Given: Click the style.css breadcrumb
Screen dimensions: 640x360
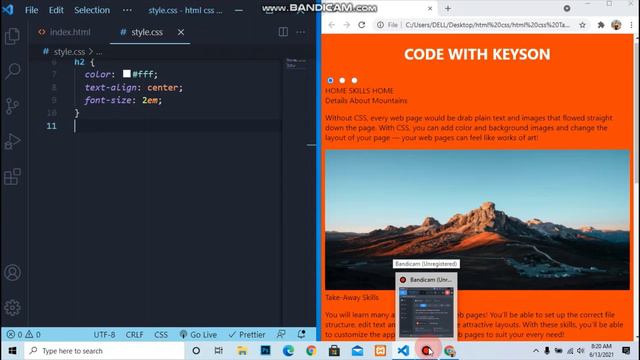Looking at the screenshot, I should 69,52.
